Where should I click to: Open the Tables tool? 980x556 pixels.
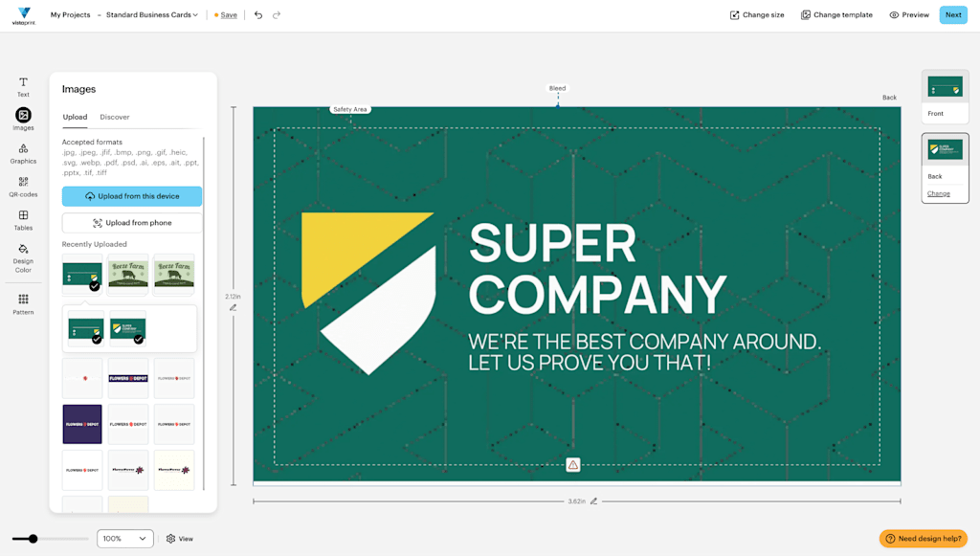click(23, 220)
